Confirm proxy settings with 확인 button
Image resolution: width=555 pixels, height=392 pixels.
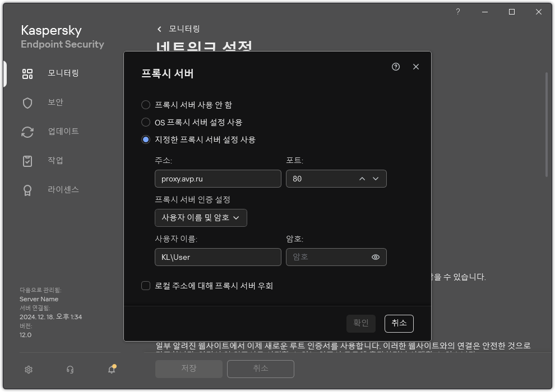click(360, 323)
